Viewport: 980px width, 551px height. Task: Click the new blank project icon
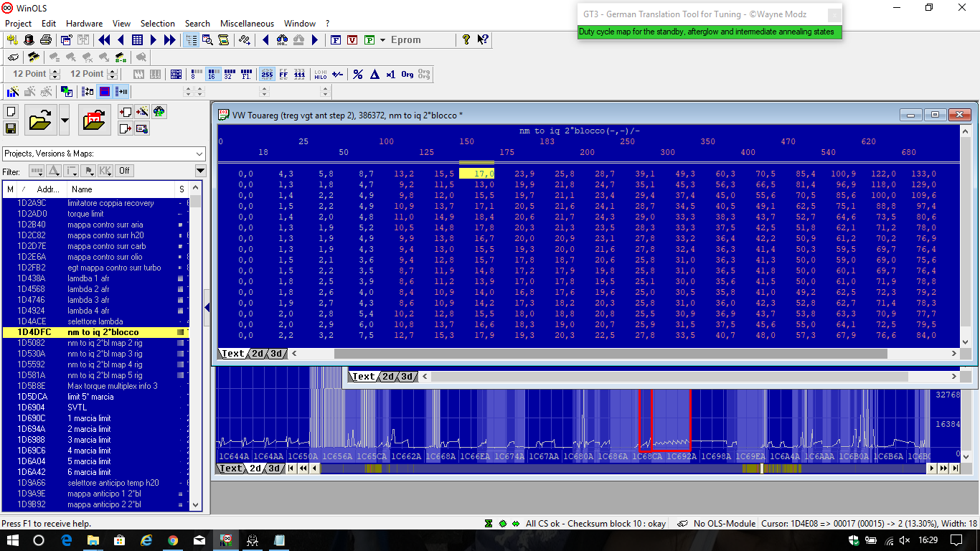click(11, 111)
